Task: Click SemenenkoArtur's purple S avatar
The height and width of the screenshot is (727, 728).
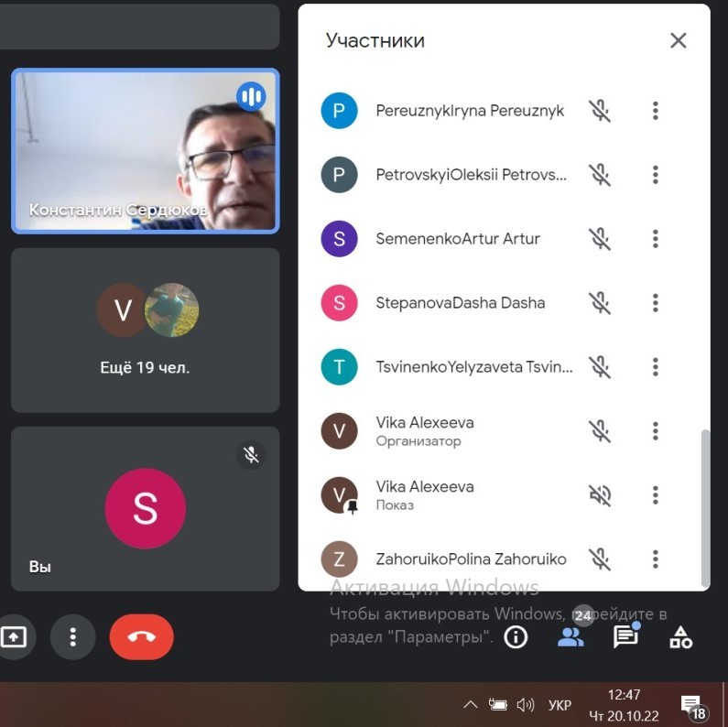Action: coord(339,239)
